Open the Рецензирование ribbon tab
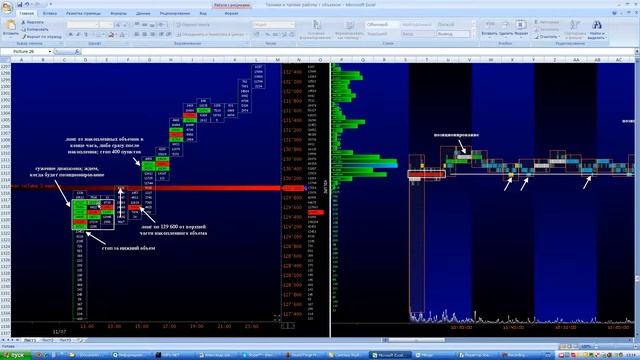Viewport: 640px width, 360px height. point(175,13)
